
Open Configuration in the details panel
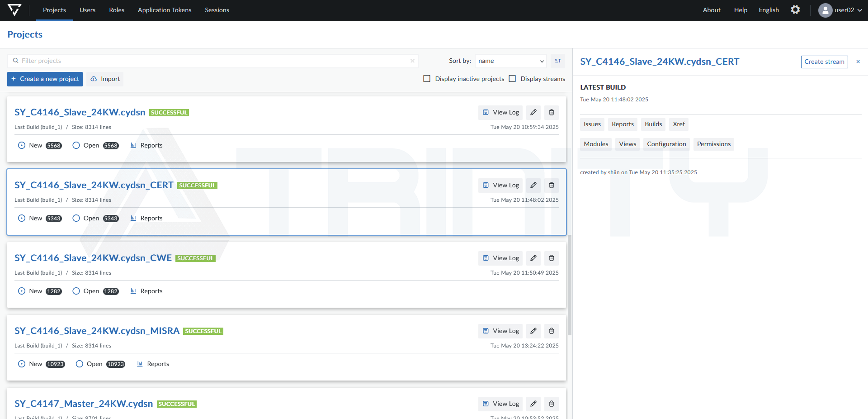[666, 144]
